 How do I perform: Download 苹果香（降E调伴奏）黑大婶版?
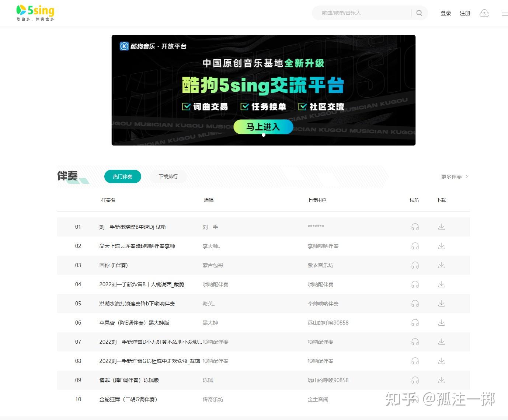pos(441,322)
